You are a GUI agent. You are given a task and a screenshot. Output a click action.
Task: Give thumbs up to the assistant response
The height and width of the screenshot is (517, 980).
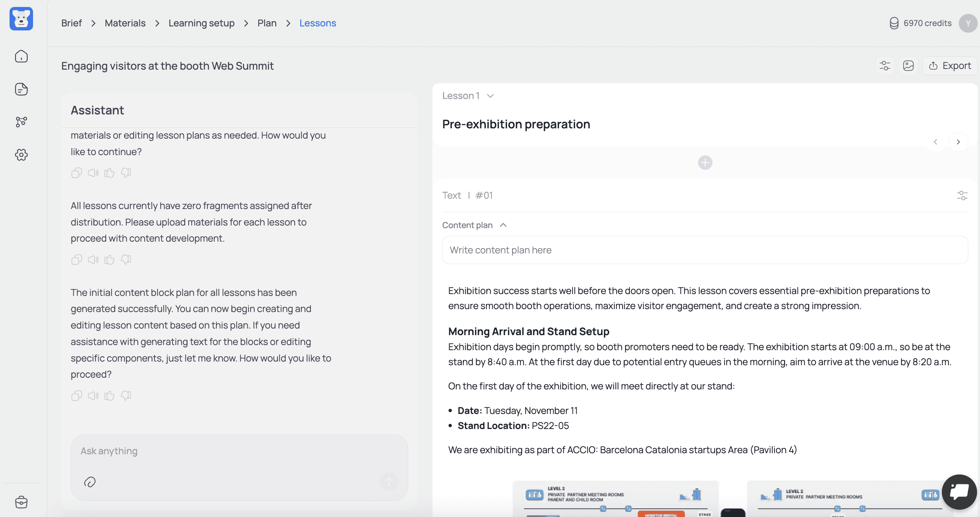click(109, 395)
